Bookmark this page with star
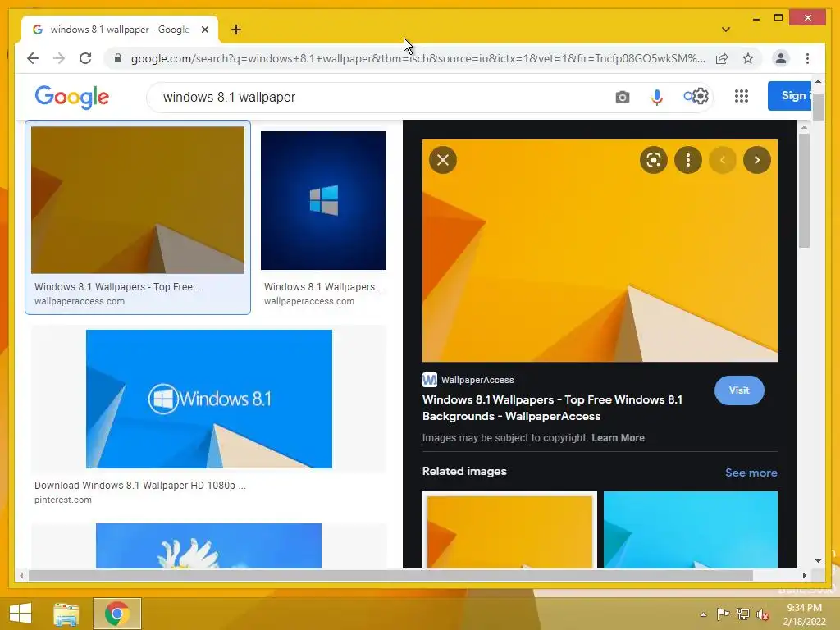 tap(748, 58)
